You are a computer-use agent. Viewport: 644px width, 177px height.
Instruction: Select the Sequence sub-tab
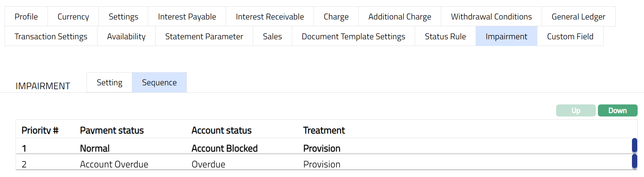159,82
